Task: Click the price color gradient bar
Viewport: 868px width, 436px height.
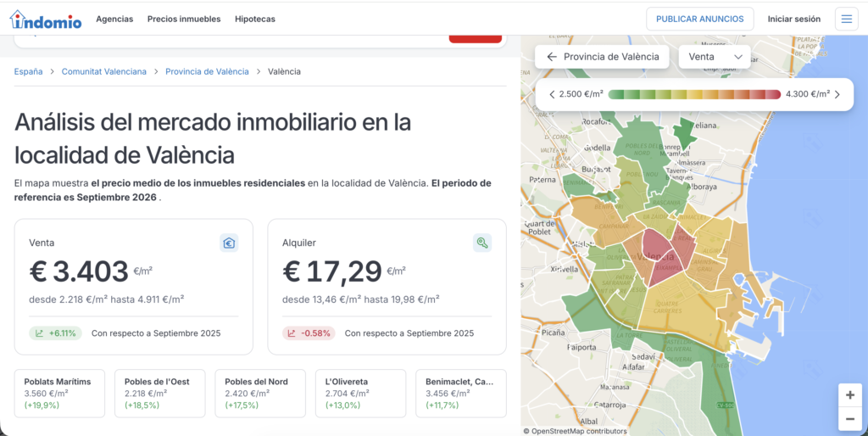Action: pos(694,95)
